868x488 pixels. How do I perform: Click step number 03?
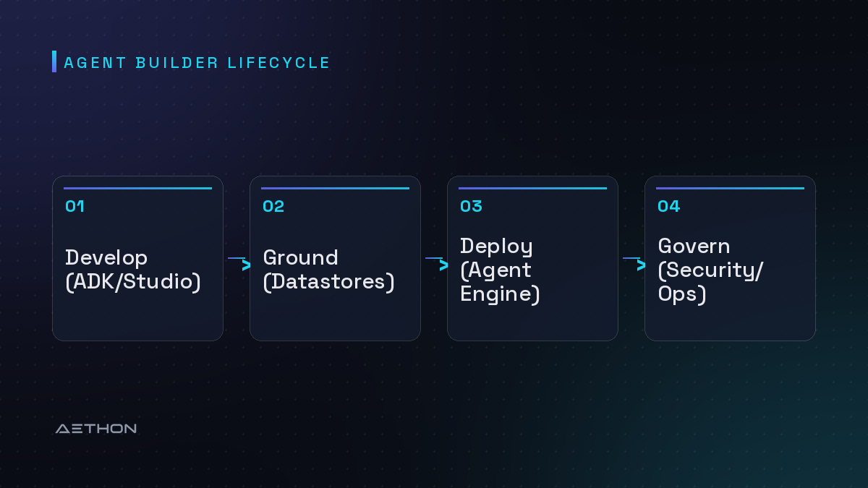(x=471, y=207)
